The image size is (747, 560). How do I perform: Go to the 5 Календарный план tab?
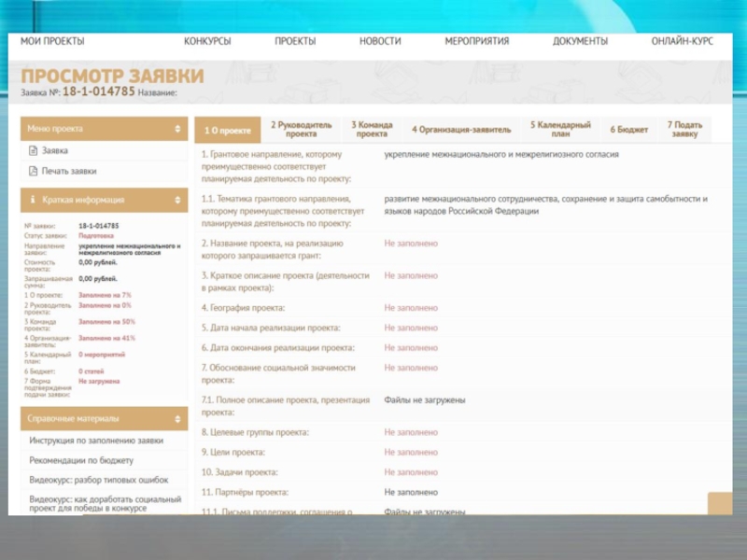tap(560, 129)
